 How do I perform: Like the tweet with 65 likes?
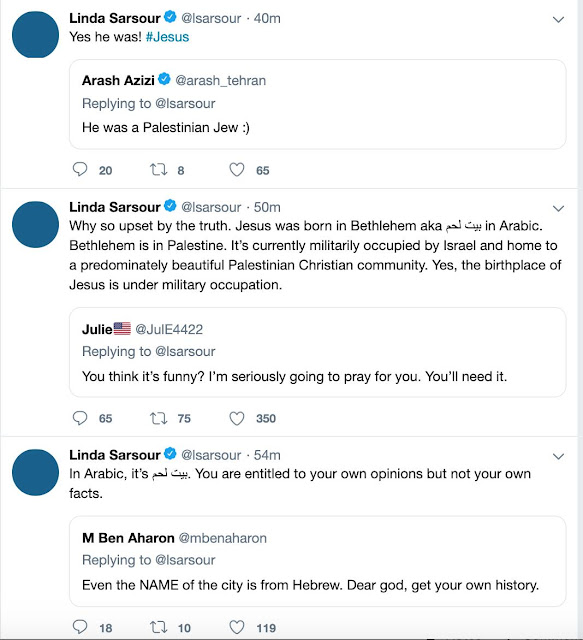tap(237, 169)
